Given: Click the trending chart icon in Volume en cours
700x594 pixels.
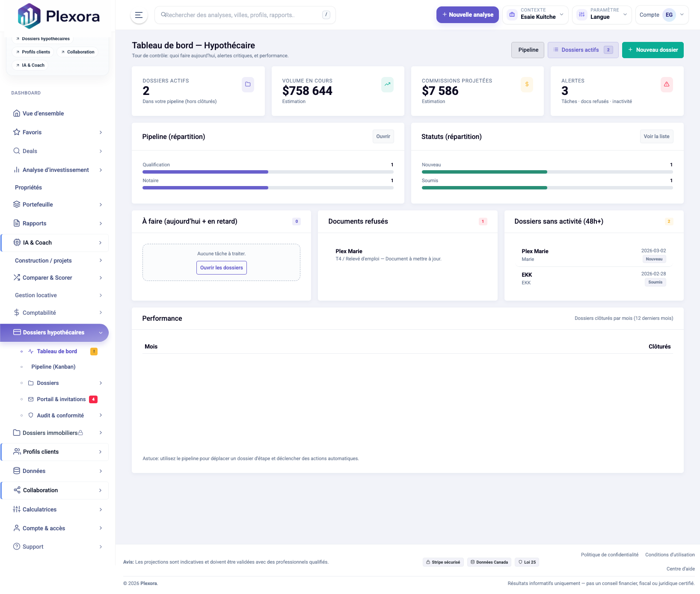Looking at the screenshot, I should pyautogui.click(x=387, y=84).
